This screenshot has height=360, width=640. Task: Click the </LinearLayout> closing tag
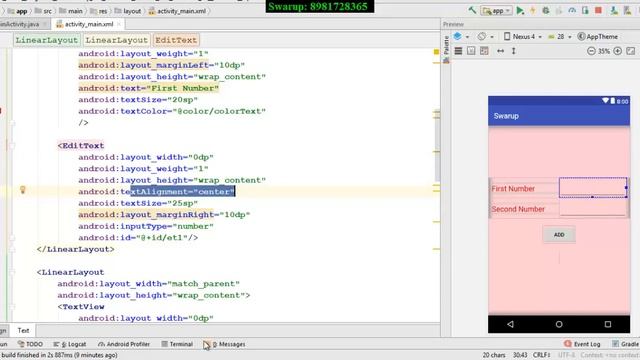(76, 249)
